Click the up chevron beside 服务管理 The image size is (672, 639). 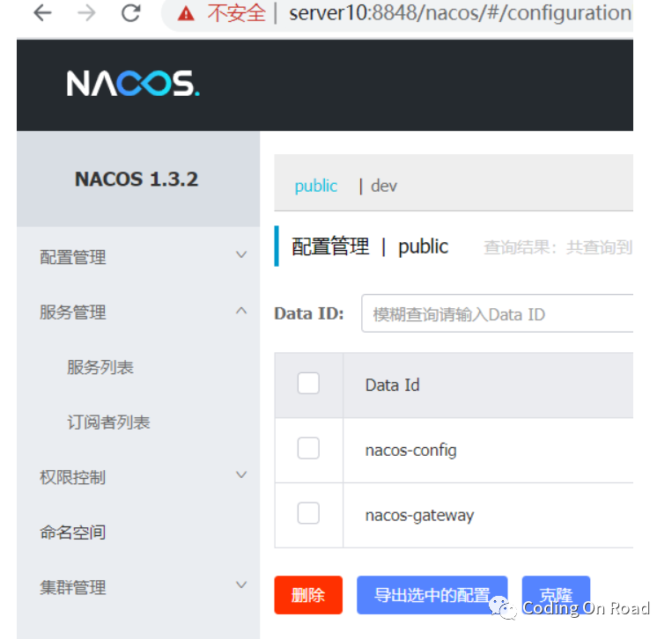pyautogui.click(x=241, y=311)
